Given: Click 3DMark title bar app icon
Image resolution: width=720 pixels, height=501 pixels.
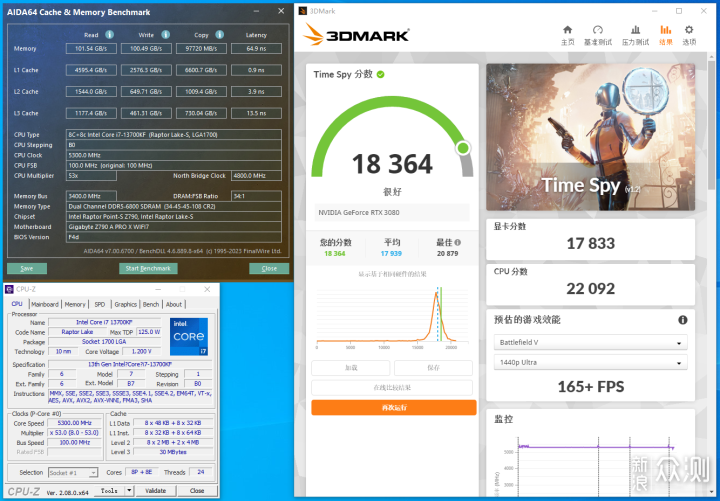Looking at the screenshot, I should (x=303, y=11).
